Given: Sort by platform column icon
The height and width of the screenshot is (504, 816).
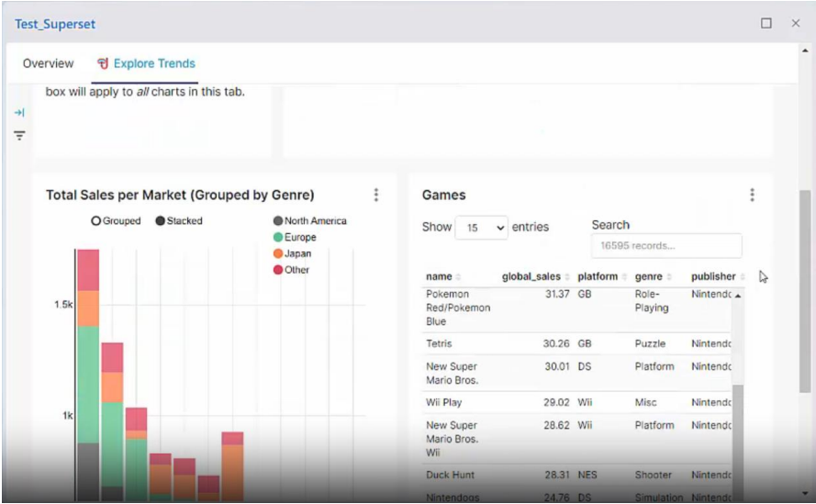Looking at the screenshot, I should 624,277.
